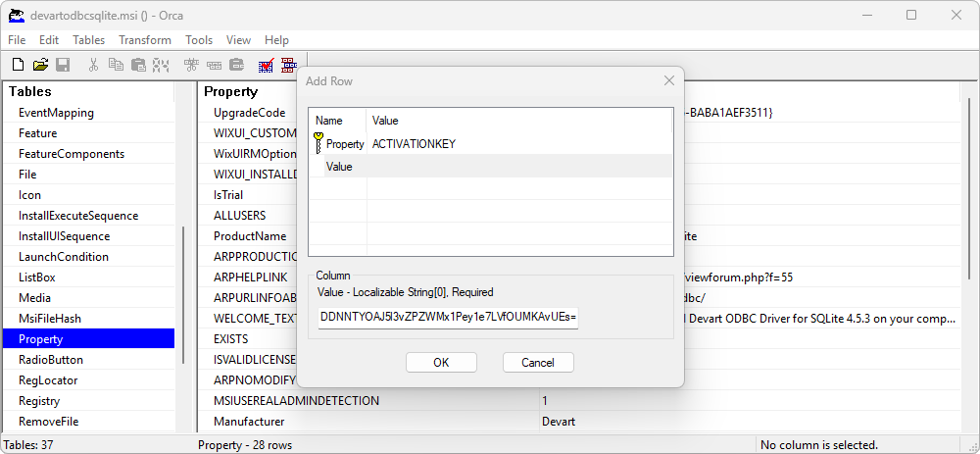Select the EXISTS property row

click(x=230, y=339)
